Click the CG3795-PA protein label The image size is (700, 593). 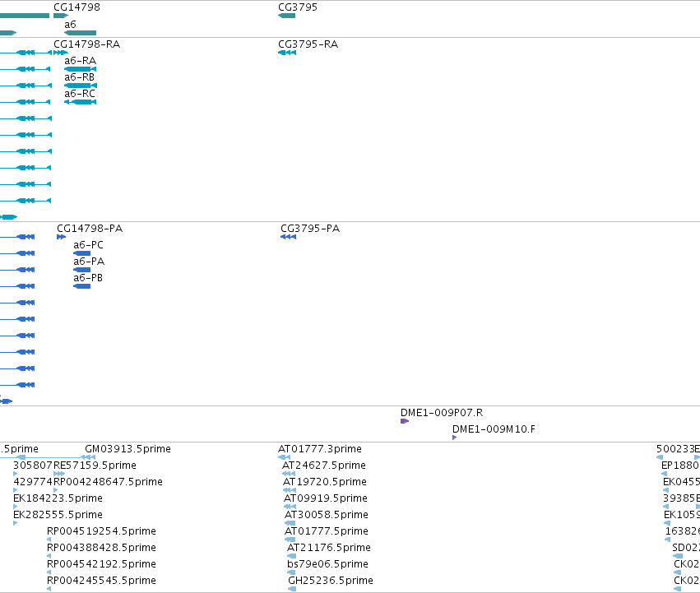[x=310, y=229]
